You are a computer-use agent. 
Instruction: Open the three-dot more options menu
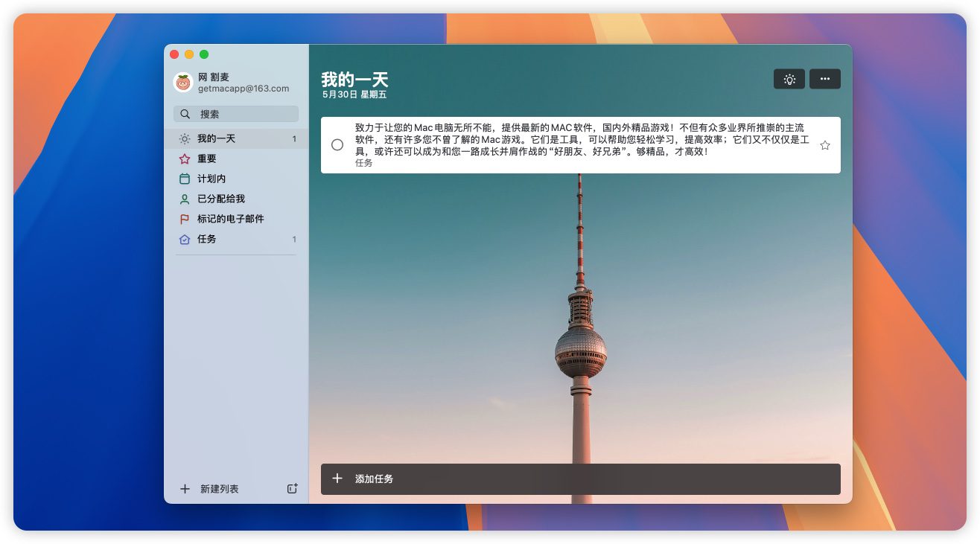pyautogui.click(x=824, y=79)
